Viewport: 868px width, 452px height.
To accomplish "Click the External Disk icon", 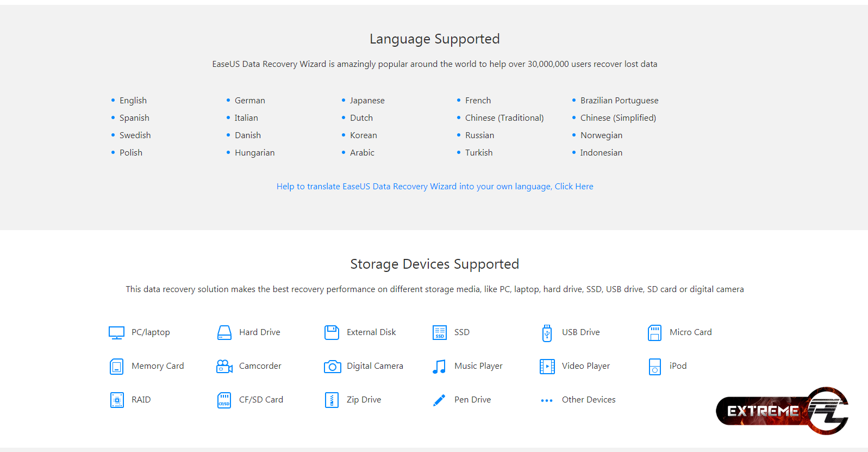I will pyautogui.click(x=332, y=332).
